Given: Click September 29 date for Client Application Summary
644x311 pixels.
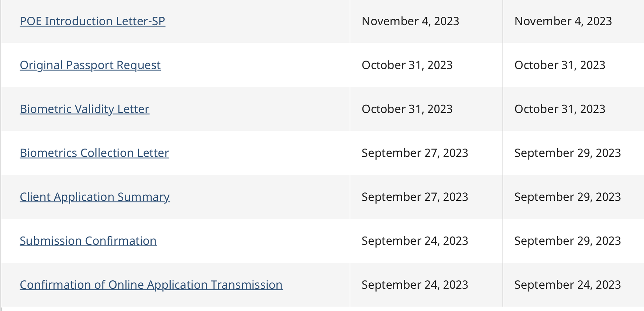Looking at the screenshot, I should [x=567, y=197].
